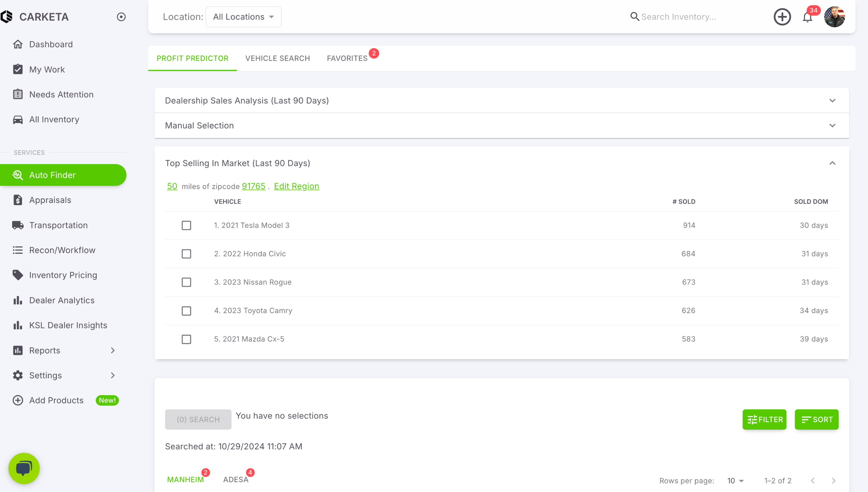Open user profile avatar
Viewport: 868px width, 492px height.
pos(834,17)
